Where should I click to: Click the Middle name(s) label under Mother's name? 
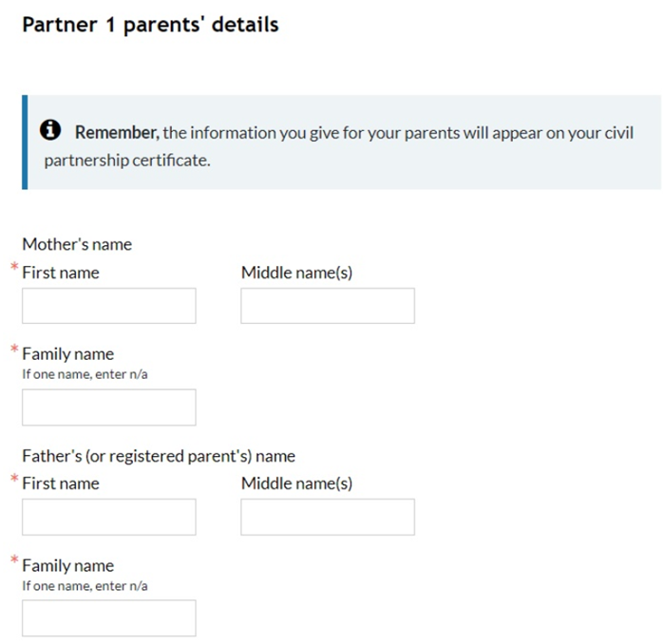pyautogui.click(x=296, y=273)
